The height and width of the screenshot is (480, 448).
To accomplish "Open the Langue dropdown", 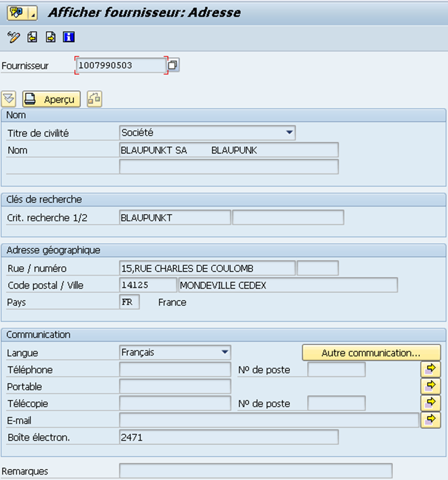I will pos(225,352).
